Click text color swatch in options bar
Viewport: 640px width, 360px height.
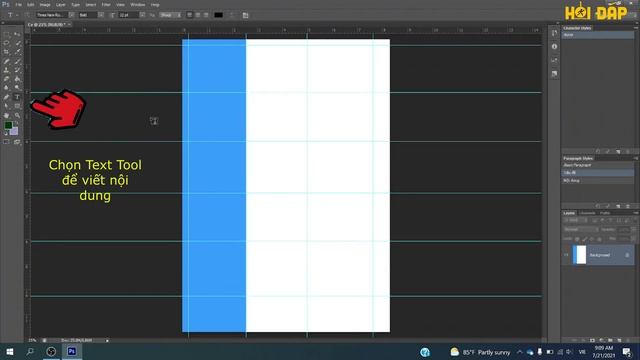tap(218, 15)
